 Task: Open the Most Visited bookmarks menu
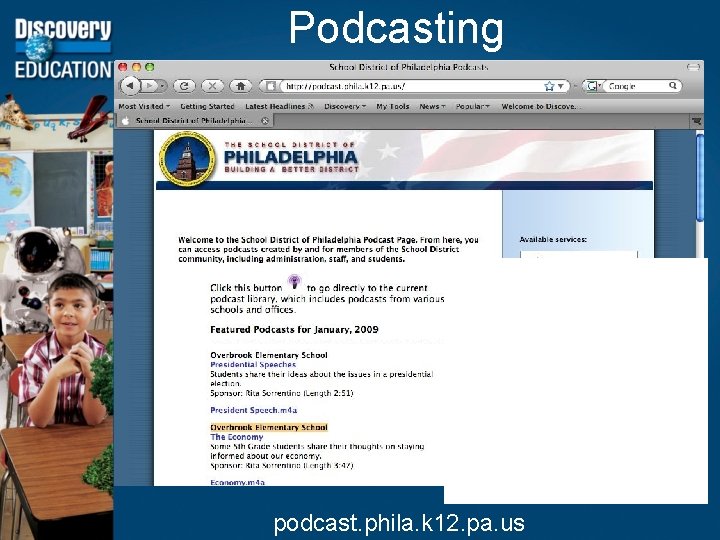point(144,106)
